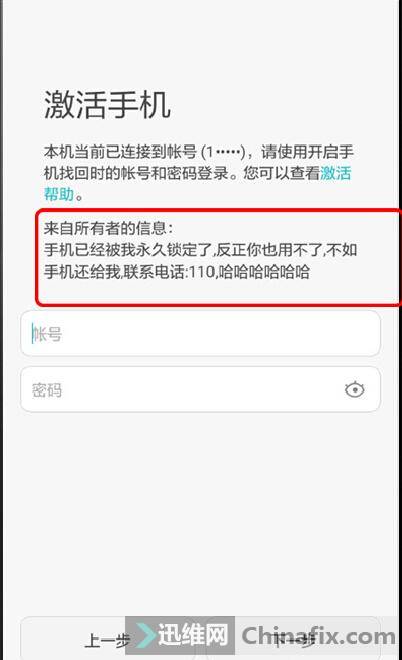The width and height of the screenshot is (402, 660).
Task: Toggle password visibility eye icon
Action: [354, 389]
